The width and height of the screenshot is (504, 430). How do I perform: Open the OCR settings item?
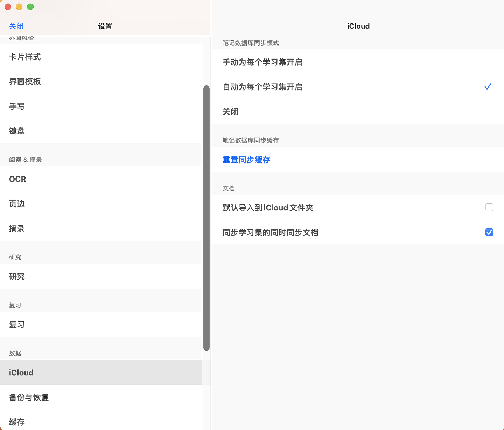click(101, 179)
